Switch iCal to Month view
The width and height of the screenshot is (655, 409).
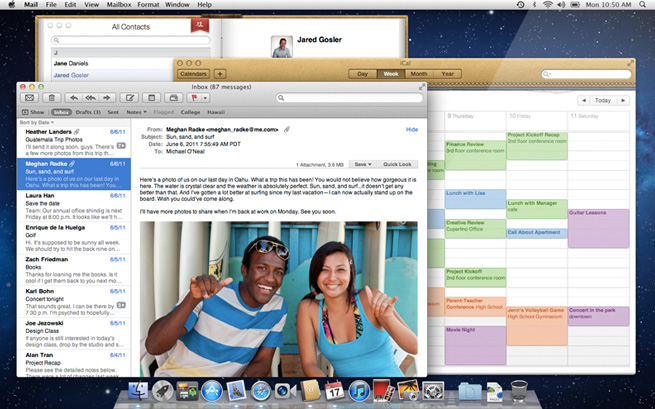(x=419, y=74)
